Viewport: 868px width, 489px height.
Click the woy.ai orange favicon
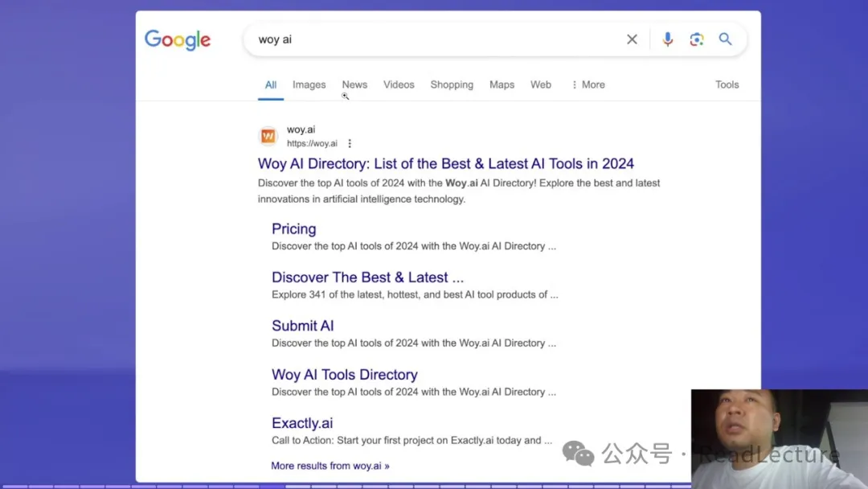pos(268,136)
